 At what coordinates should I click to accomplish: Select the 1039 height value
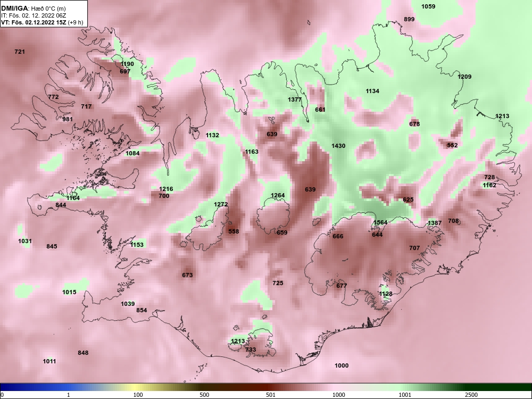[128, 304]
